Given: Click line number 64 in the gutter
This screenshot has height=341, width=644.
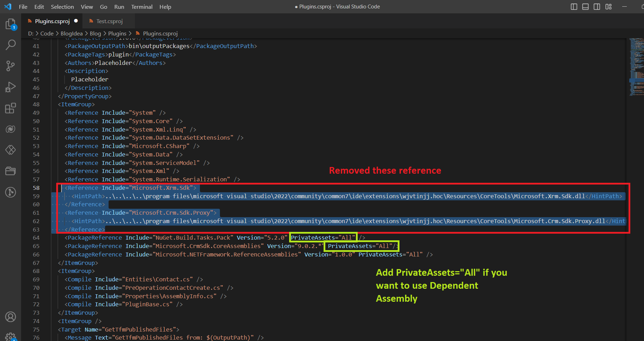Looking at the screenshot, I should click(36, 238).
